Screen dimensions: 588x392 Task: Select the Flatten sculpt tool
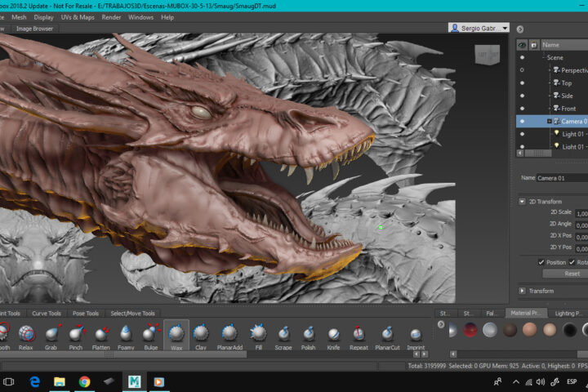point(101,336)
